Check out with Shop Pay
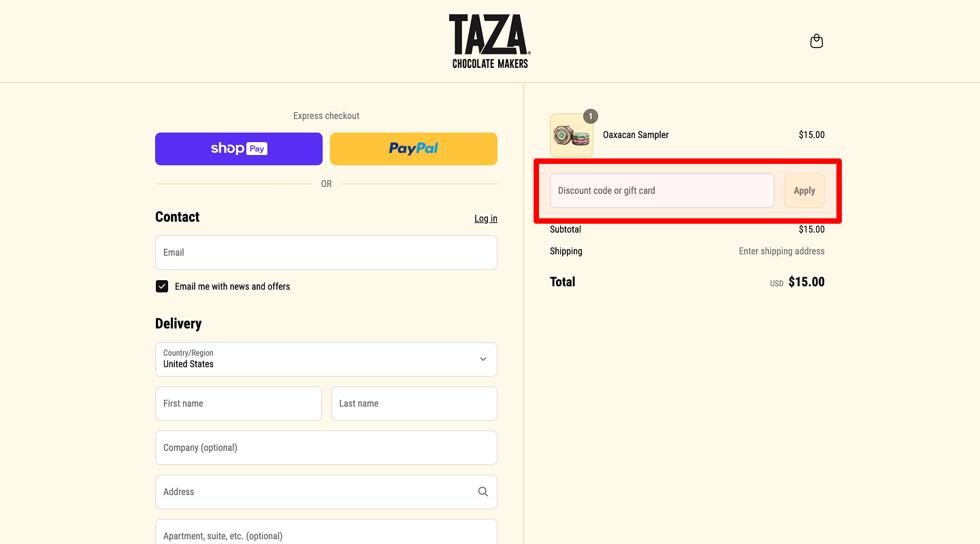 pyautogui.click(x=238, y=148)
